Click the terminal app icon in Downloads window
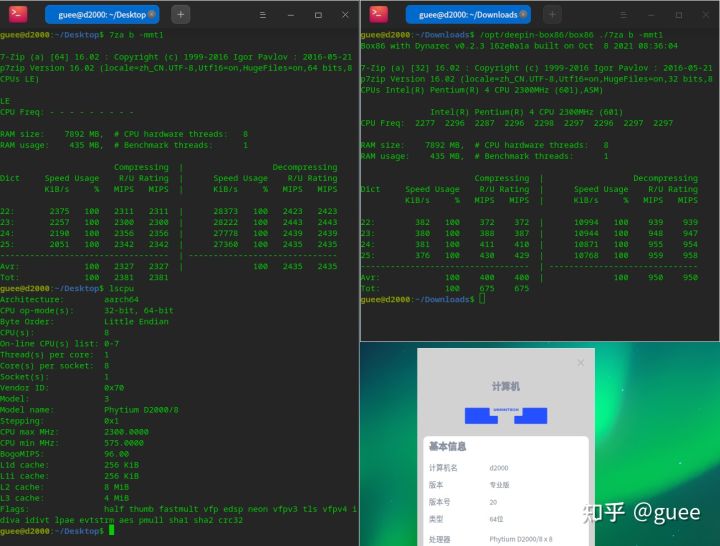The width and height of the screenshot is (720, 546). click(379, 14)
